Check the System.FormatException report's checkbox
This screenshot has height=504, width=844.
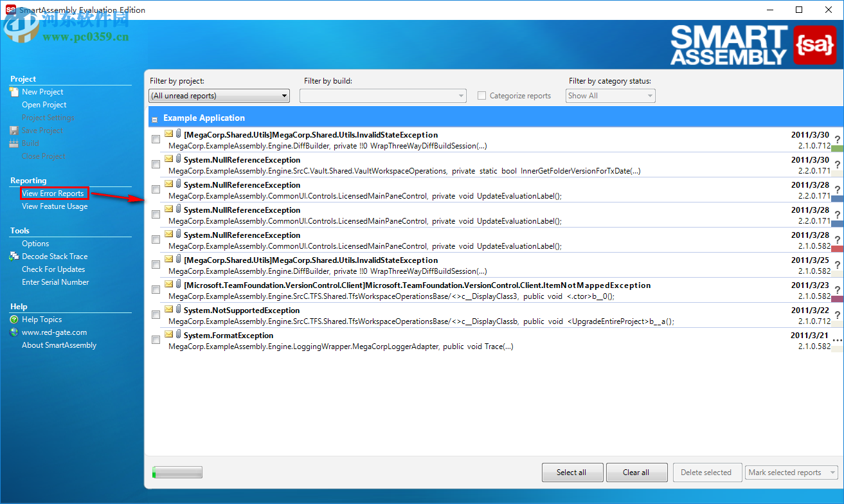[x=156, y=339]
